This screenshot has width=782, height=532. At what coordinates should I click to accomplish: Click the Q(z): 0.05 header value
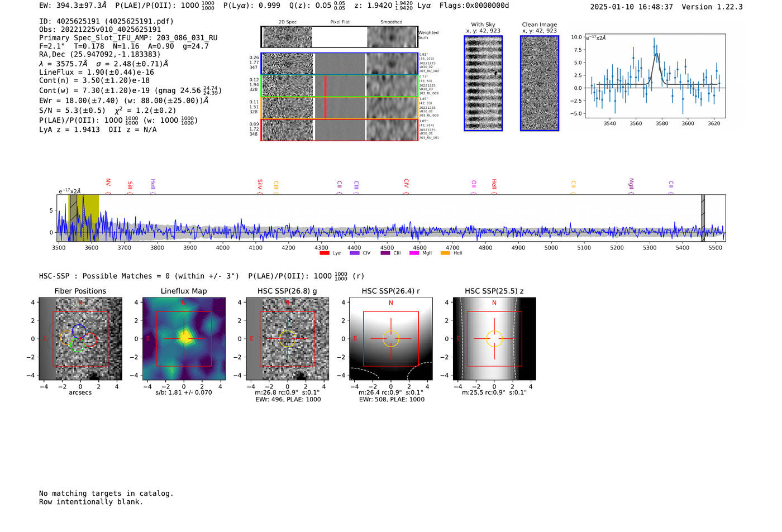coord(317,5)
